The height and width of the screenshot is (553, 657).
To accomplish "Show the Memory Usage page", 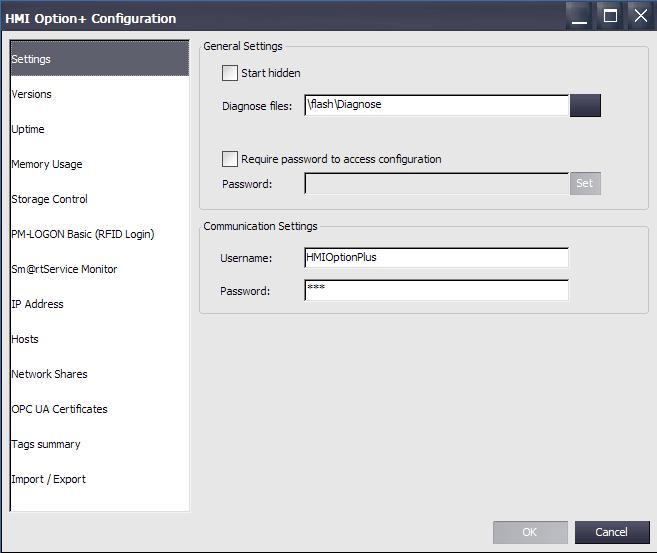I will pos(100,164).
